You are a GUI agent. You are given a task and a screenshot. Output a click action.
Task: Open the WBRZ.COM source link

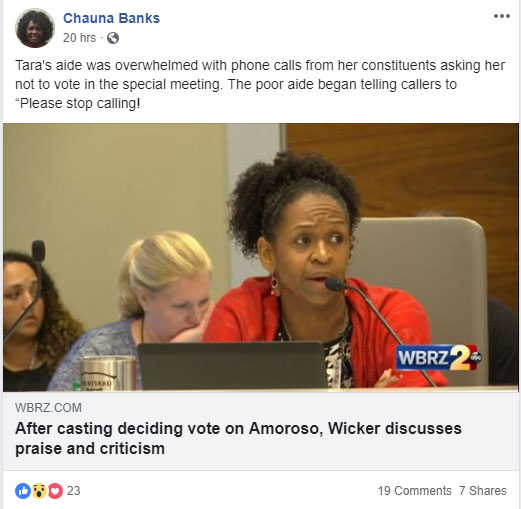pyautogui.click(x=48, y=408)
